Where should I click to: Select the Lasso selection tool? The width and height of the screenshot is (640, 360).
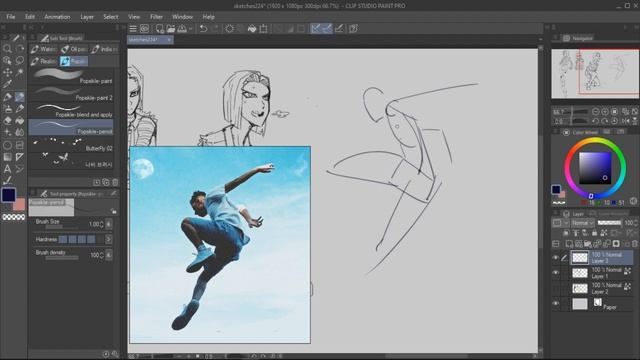tap(20, 60)
